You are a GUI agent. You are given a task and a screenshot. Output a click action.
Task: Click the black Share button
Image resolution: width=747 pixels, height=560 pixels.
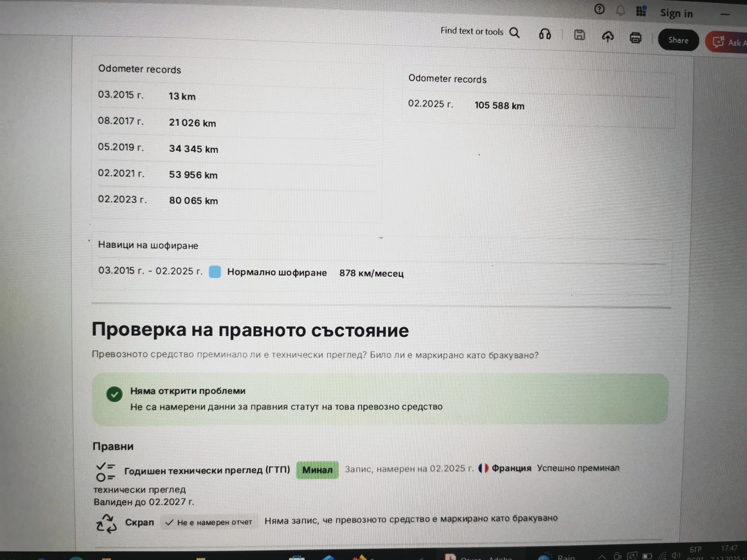(x=678, y=40)
